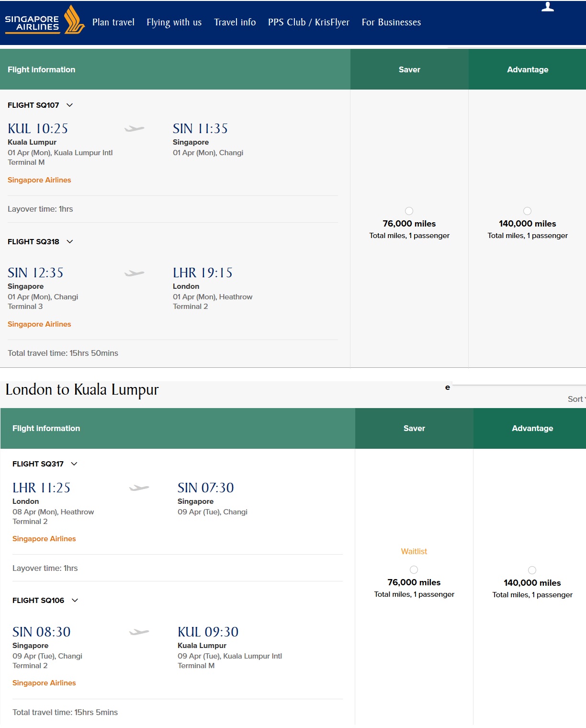Open the Plan travel menu
This screenshot has height=728, width=586.
(113, 23)
